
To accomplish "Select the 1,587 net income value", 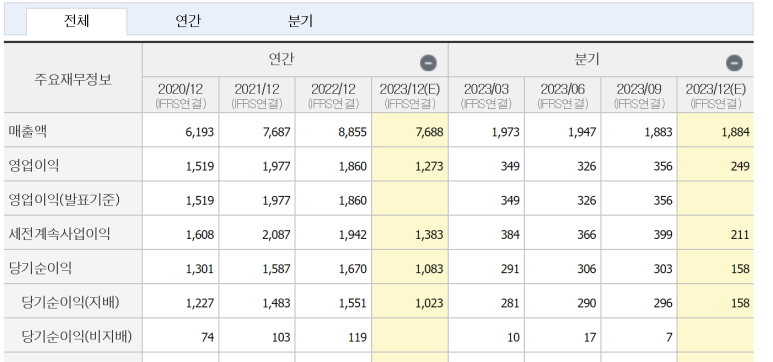I will point(277,269).
